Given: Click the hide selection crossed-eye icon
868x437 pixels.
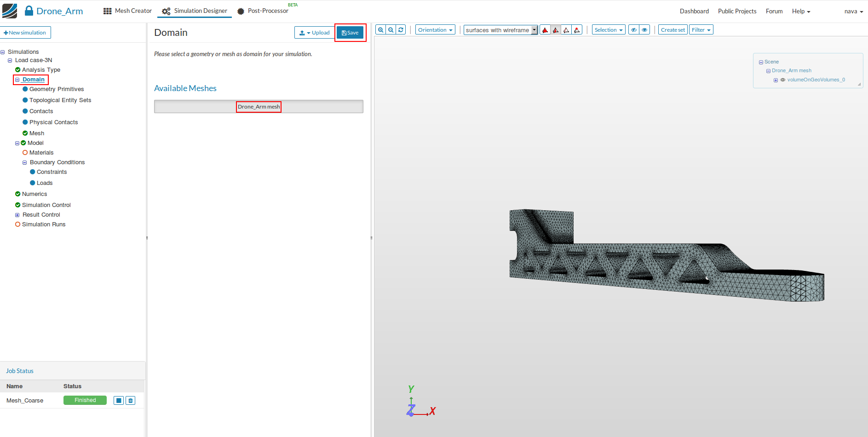Looking at the screenshot, I should point(633,30).
